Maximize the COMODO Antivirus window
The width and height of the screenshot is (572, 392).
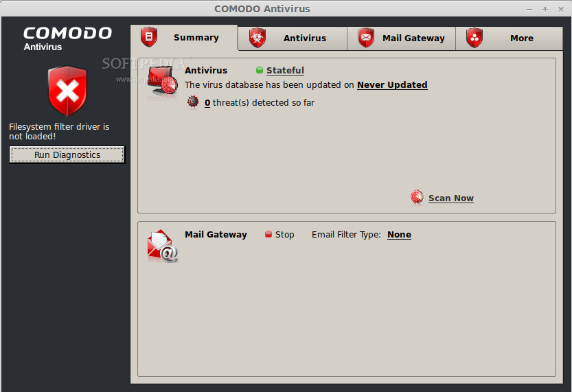point(545,10)
